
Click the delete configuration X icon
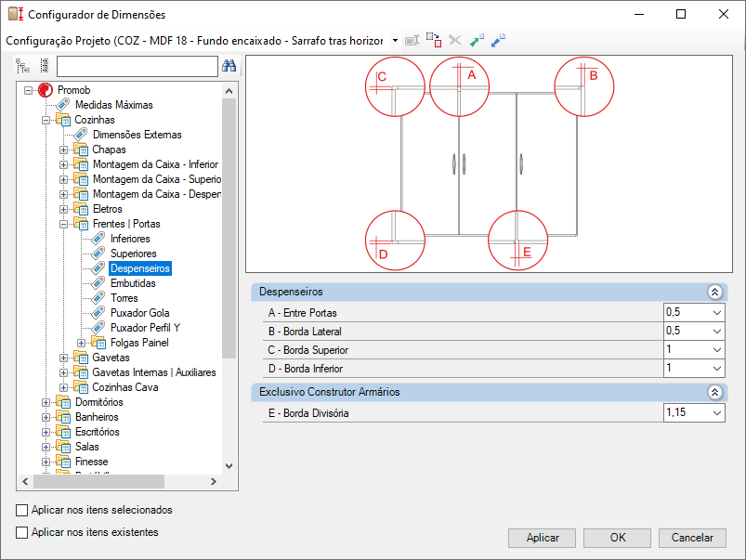click(455, 41)
